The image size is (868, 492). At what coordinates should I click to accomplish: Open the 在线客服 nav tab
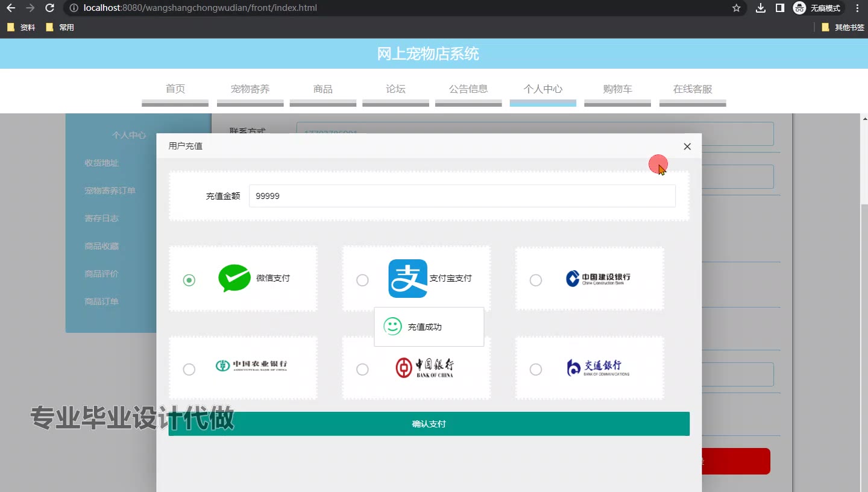(x=693, y=89)
